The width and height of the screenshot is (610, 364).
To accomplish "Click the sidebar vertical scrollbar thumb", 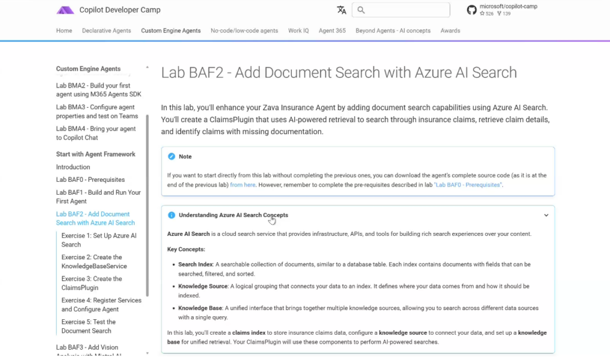I will 147,206.
